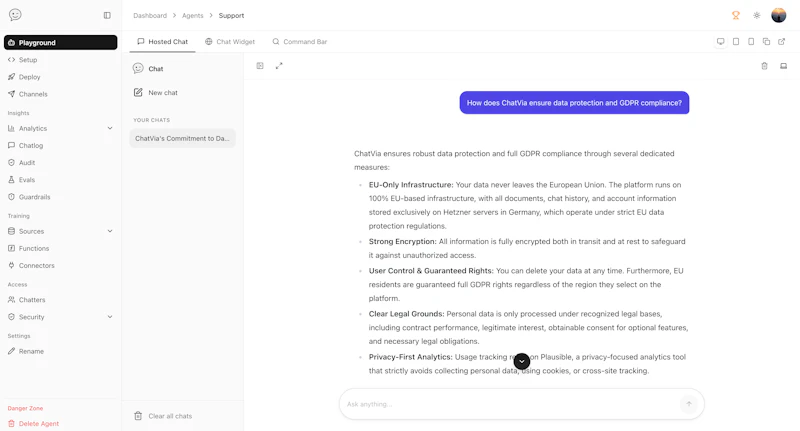800x431 pixels.
Task: Toggle the sun theme switcher
Action: pos(757,15)
